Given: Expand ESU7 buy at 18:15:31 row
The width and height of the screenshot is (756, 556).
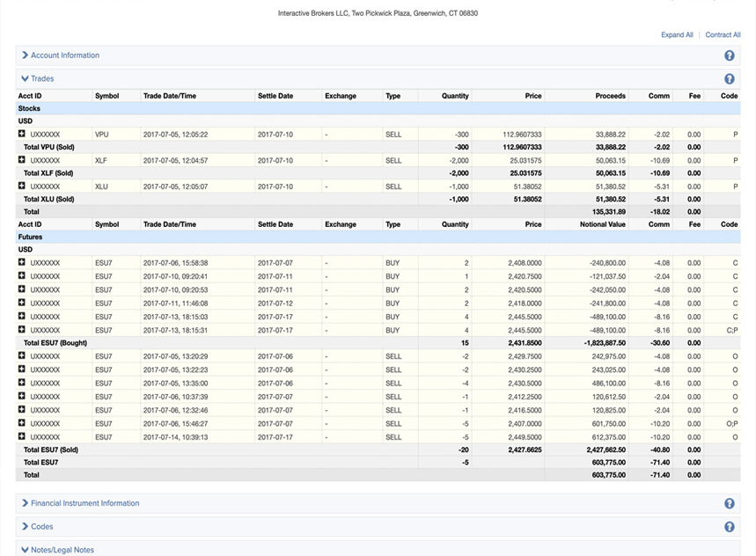Looking at the screenshot, I should pos(22,330).
